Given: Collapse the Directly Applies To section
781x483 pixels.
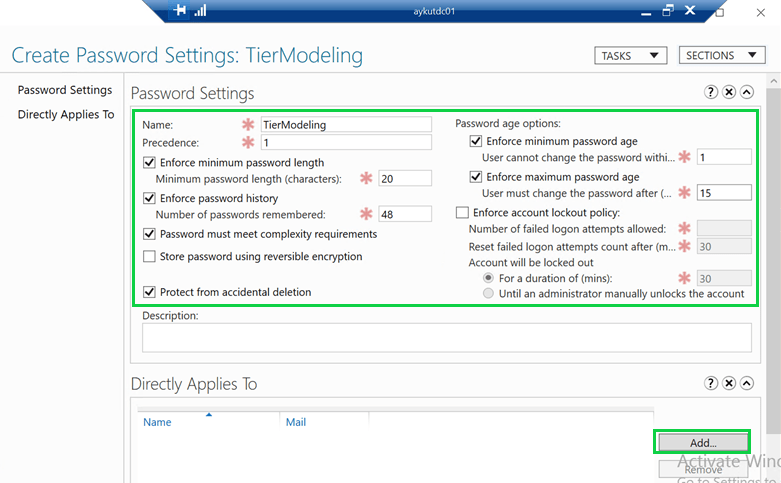Looking at the screenshot, I should 746,383.
